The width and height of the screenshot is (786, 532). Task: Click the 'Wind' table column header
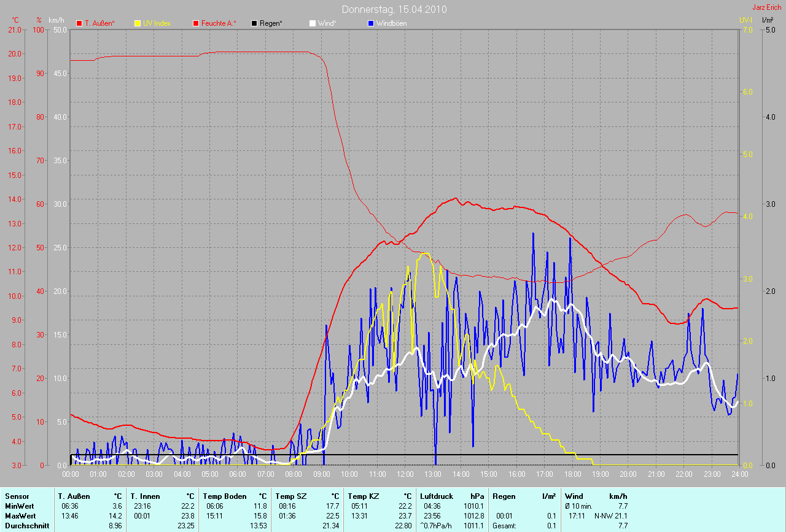(x=574, y=496)
